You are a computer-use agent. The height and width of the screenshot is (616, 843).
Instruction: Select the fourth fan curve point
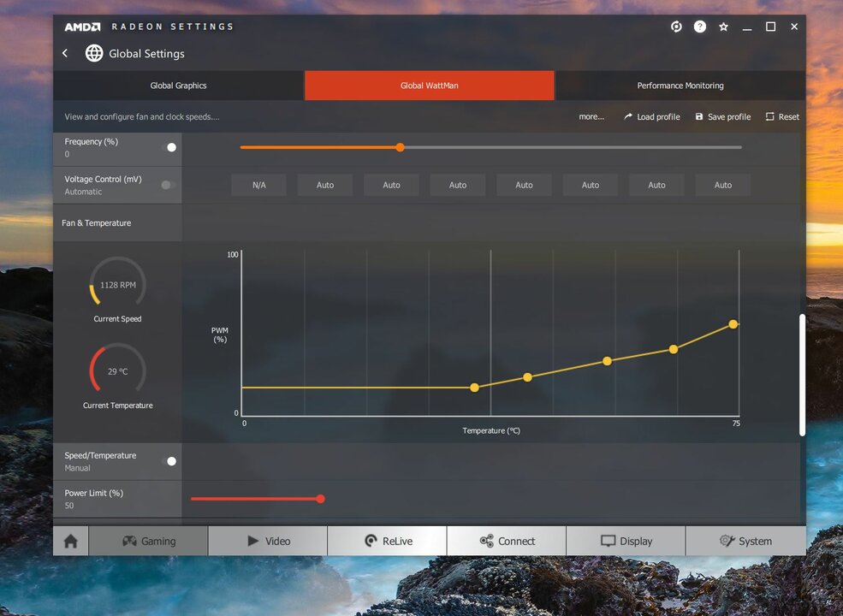coord(673,349)
